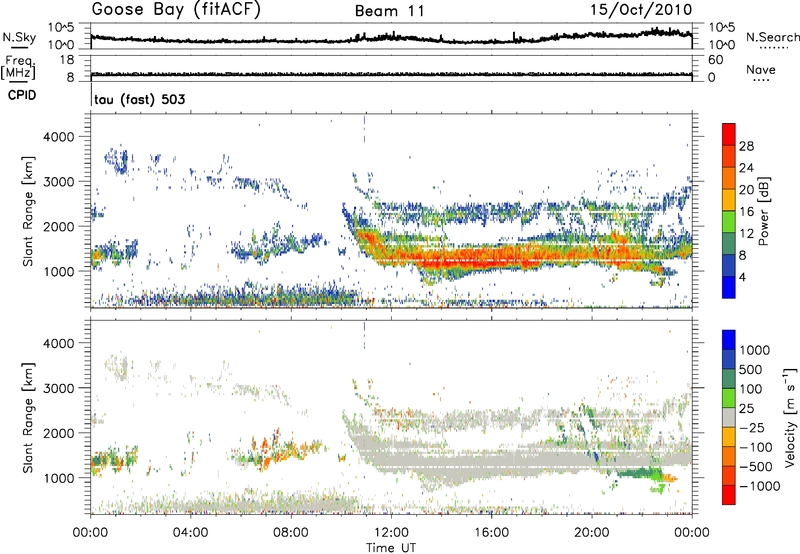Click the '20' value on Power colorbar
The width and height of the screenshot is (800, 554).
(x=746, y=190)
